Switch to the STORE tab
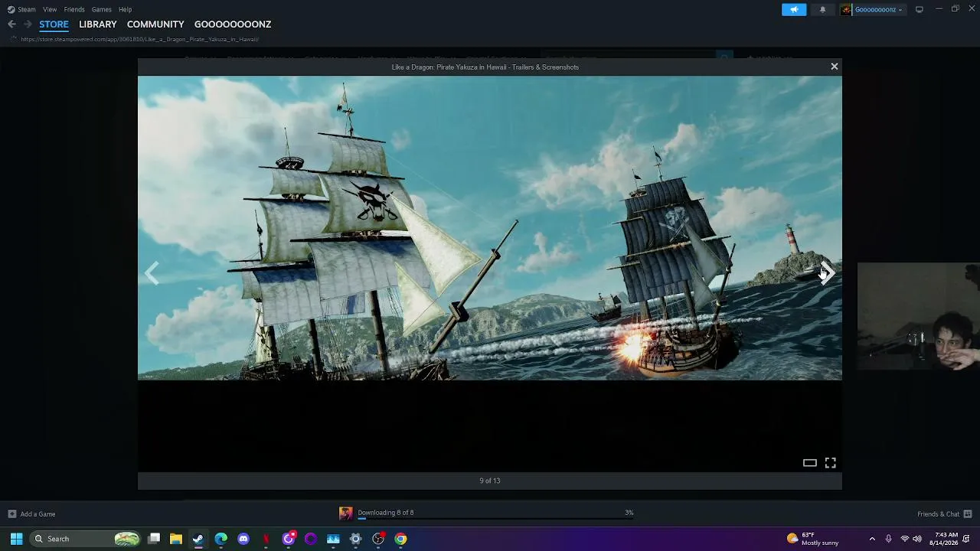The width and height of the screenshot is (980, 551). tap(54, 24)
